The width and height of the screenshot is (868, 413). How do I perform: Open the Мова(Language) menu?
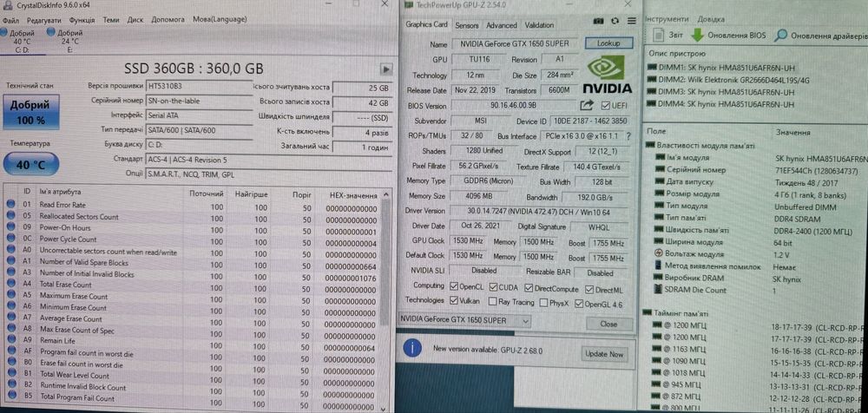tap(220, 19)
